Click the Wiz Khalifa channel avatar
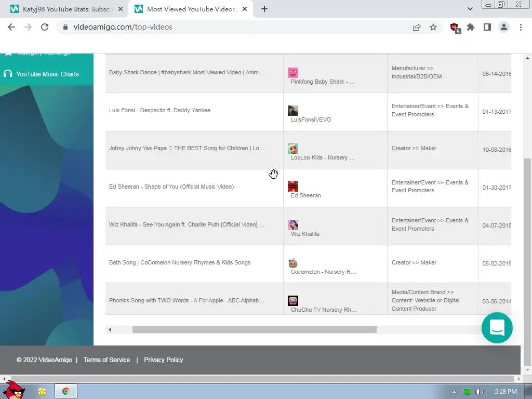This screenshot has width=532, height=399. pyautogui.click(x=293, y=225)
